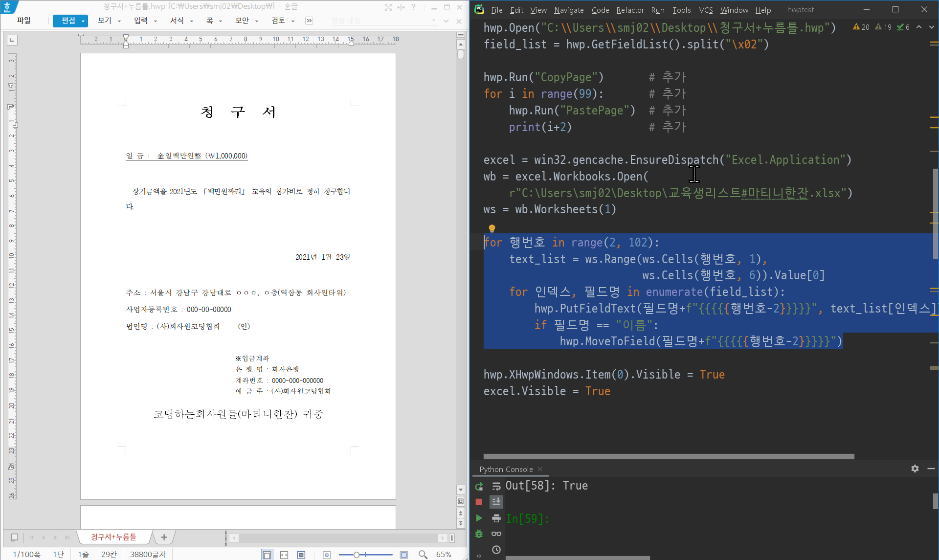Click the console printer icon
The width and height of the screenshot is (939, 560).
click(x=496, y=518)
